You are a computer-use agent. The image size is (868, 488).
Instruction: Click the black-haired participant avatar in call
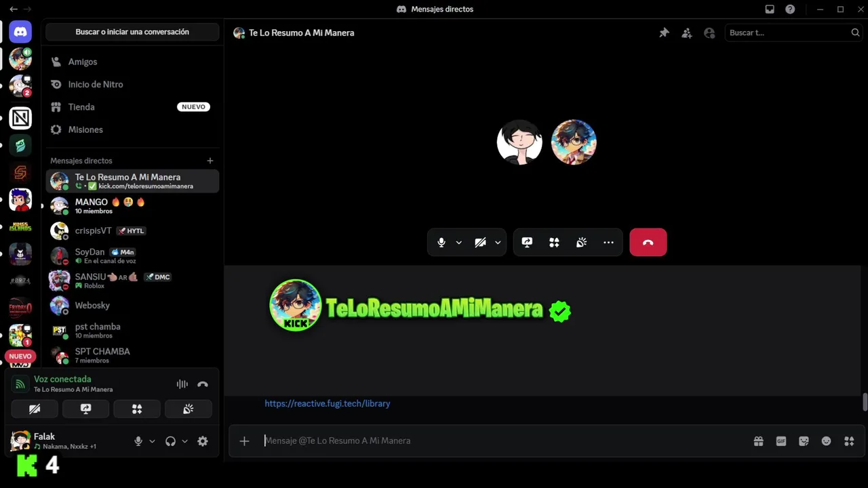tap(519, 142)
